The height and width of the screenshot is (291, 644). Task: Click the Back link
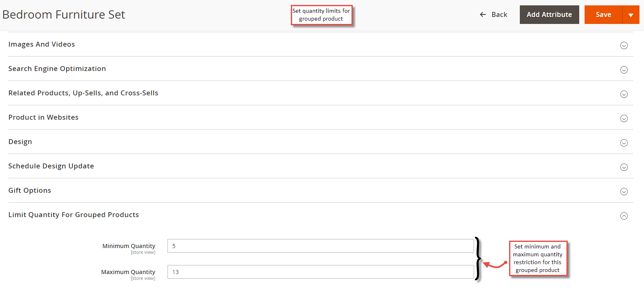click(x=499, y=14)
